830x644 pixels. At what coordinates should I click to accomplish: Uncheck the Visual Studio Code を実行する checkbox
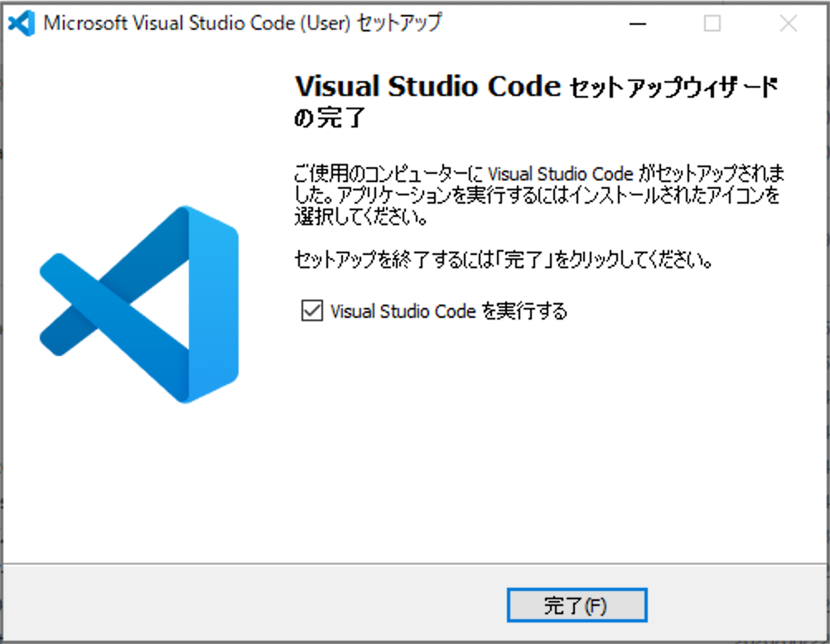point(311,310)
